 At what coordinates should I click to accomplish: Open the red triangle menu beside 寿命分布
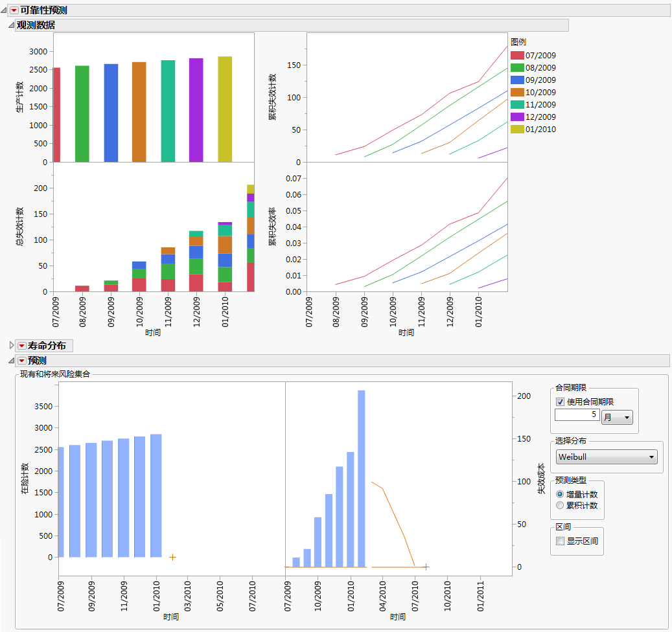[21, 346]
